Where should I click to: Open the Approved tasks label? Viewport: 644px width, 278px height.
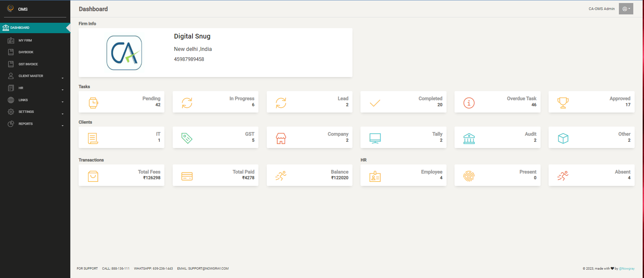pos(620,98)
